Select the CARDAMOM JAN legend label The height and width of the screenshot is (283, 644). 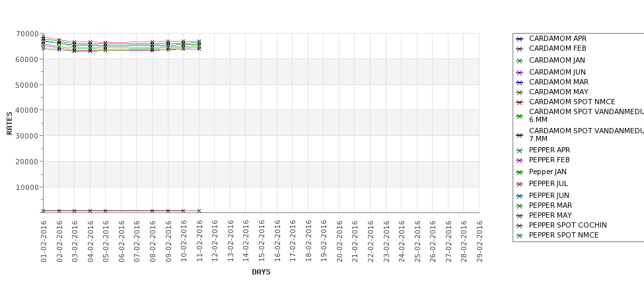click(x=557, y=60)
